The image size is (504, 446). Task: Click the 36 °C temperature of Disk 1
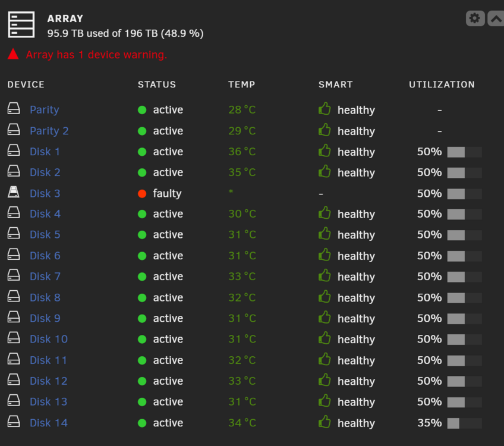click(242, 152)
